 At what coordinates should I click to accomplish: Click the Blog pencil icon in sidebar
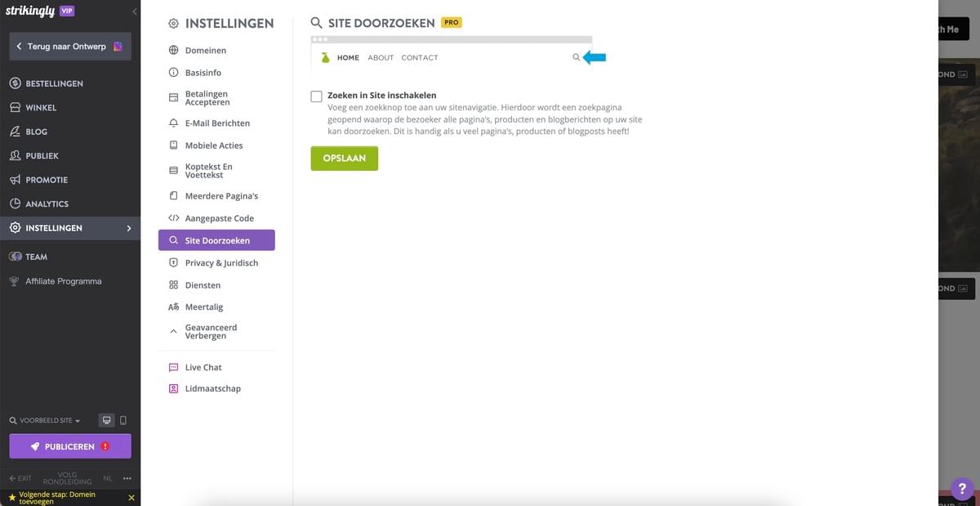click(16, 131)
